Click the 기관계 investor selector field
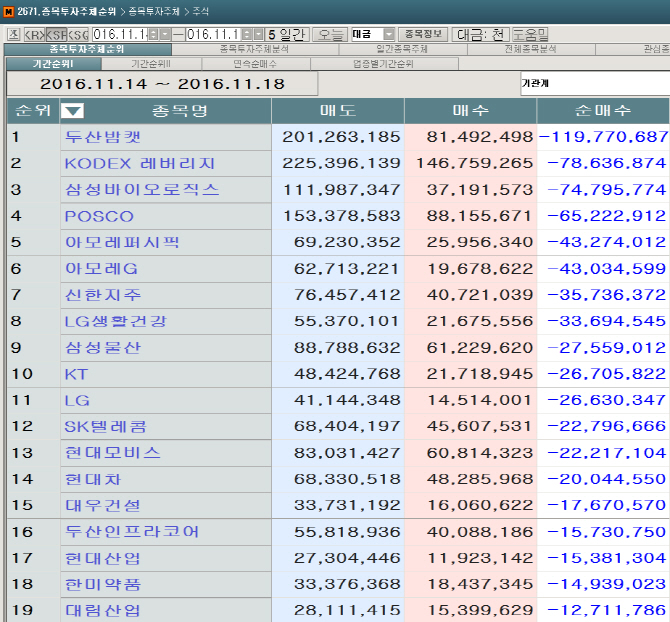 595,84
